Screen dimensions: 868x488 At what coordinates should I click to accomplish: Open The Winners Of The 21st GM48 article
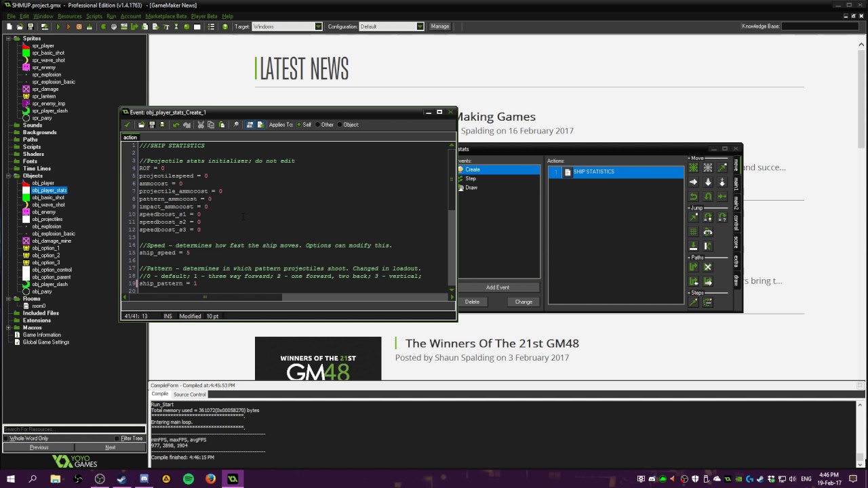pos(492,344)
